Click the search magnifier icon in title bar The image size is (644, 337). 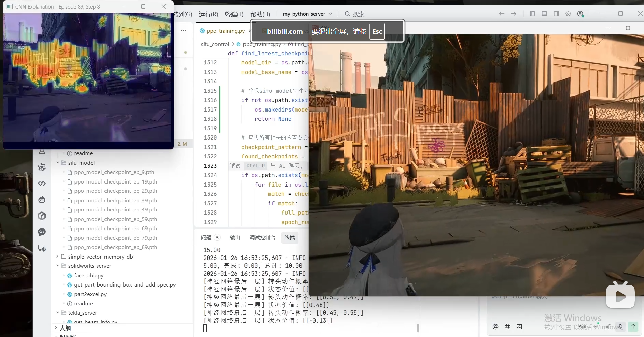(x=347, y=14)
